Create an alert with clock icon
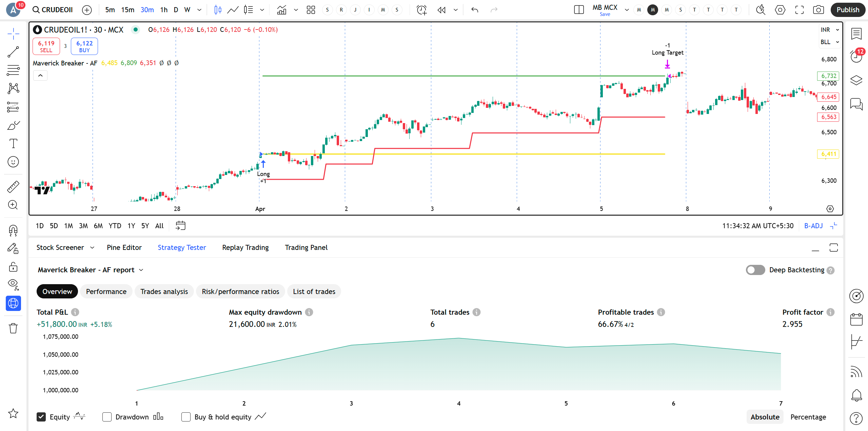The width and height of the screenshot is (868, 431). pos(421,10)
